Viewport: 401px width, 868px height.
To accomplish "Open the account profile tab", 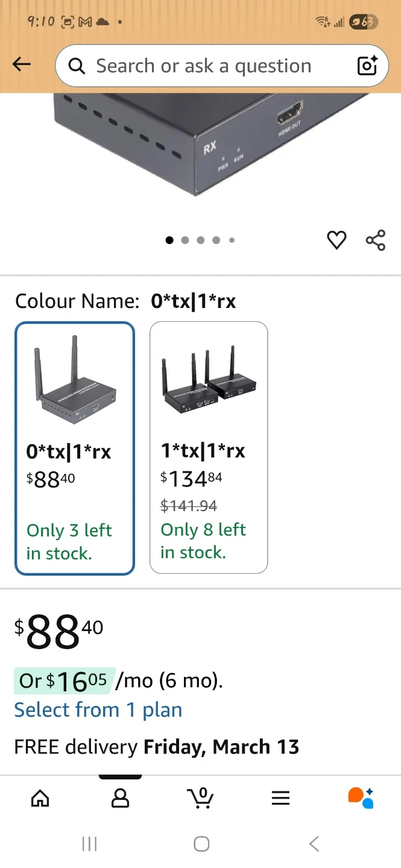I will (x=121, y=798).
